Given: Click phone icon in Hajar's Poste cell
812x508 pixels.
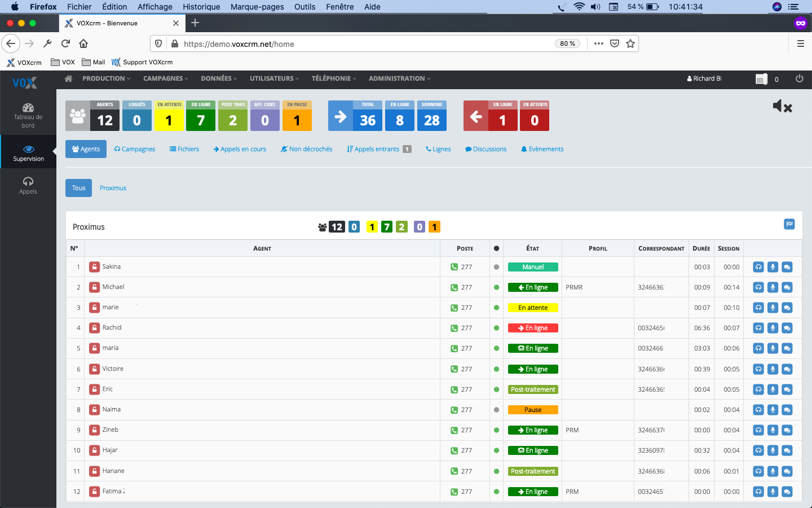Looking at the screenshot, I should [454, 450].
